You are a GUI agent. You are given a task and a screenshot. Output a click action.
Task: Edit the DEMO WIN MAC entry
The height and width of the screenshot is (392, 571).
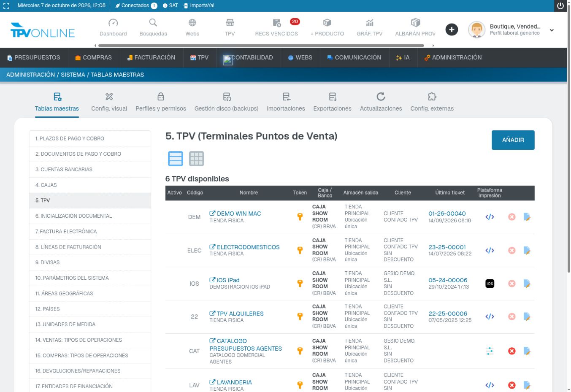527,217
